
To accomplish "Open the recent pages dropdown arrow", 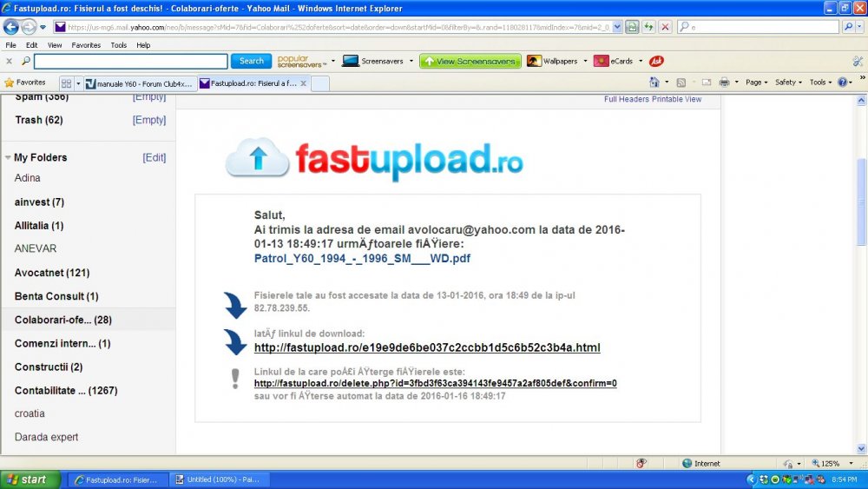I will pyautogui.click(x=43, y=27).
